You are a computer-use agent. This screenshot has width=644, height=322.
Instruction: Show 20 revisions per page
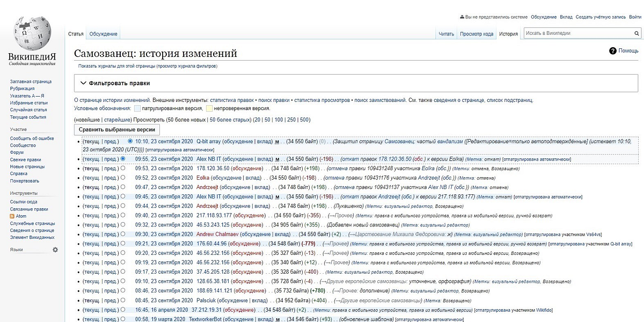pyautogui.click(x=257, y=120)
